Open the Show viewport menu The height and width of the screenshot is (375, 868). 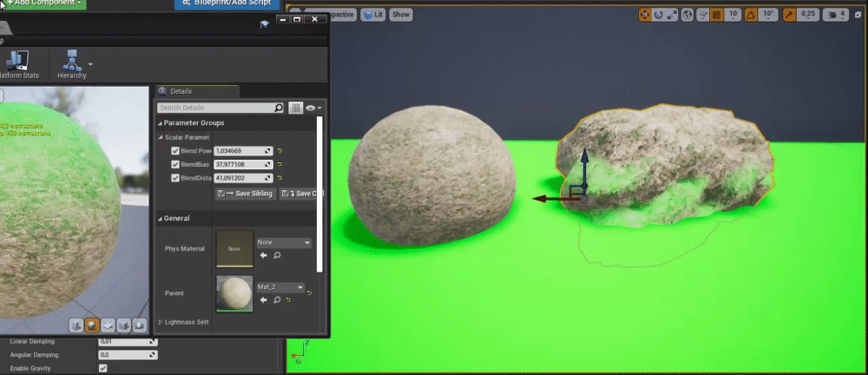400,15
